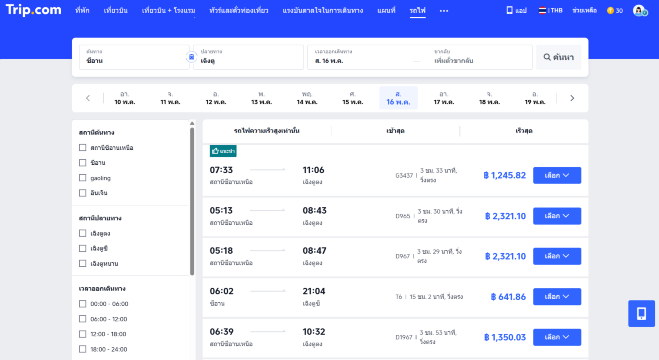The width and height of the screenshot is (659, 360).
Task: Select date 13 พ.ค.
Action: click(261, 98)
